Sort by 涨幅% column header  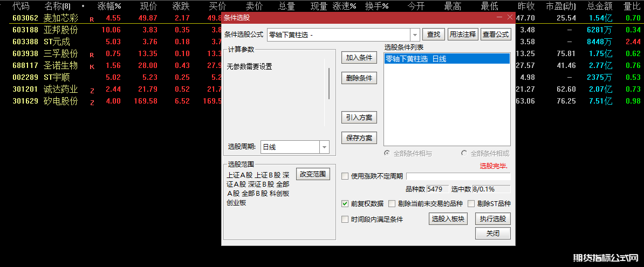tap(109, 6)
